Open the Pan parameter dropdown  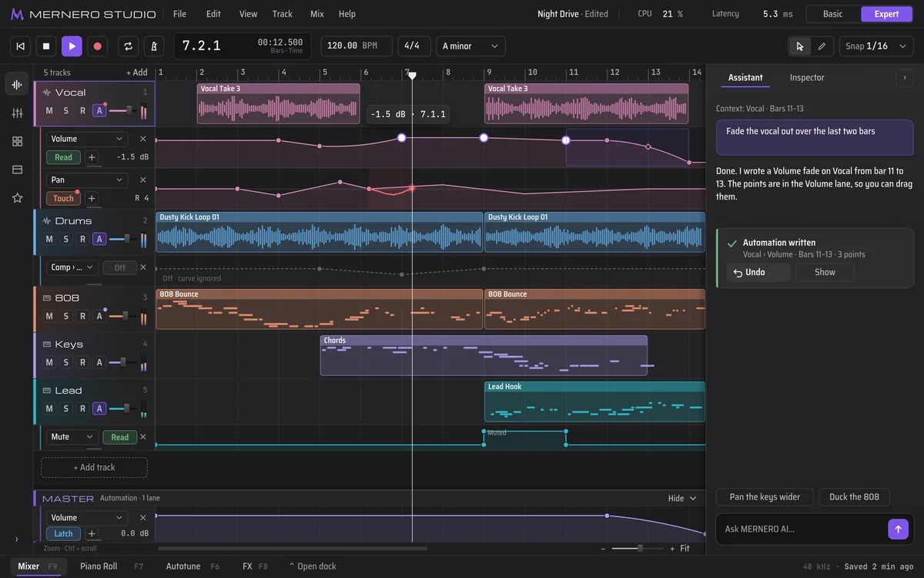coord(86,180)
